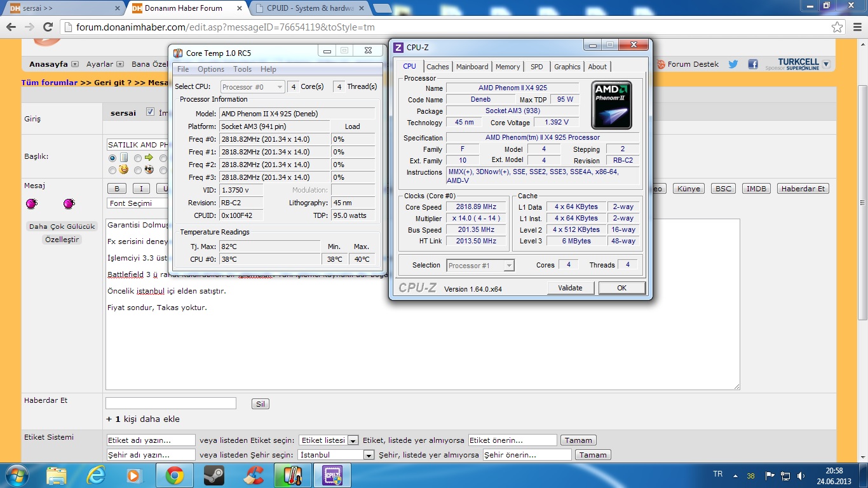Open Core Temp Tools menu
Screen dimensions: 868x488
point(242,69)
